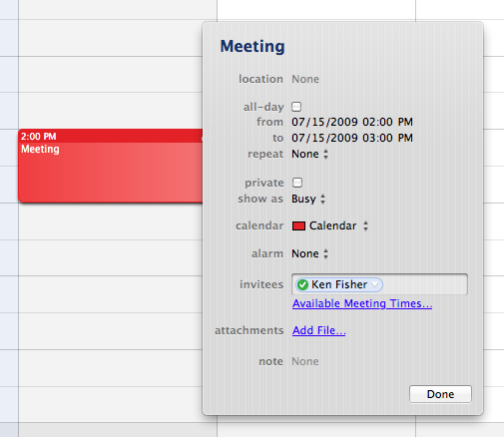Open the repeat None popup menu
Screen dimensions: 504x437
[310, 154]
